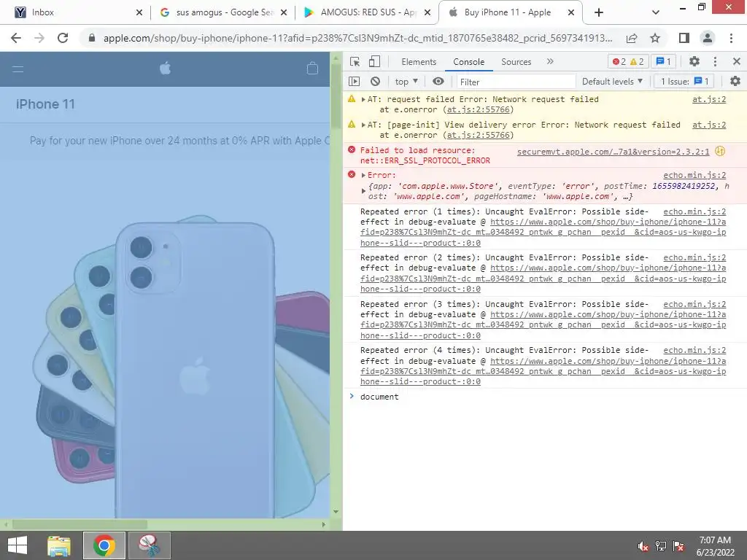The width and height of the screenshot is (747, 560).
Task: Open the Default levels dropdown
Action: coord(612,82)
